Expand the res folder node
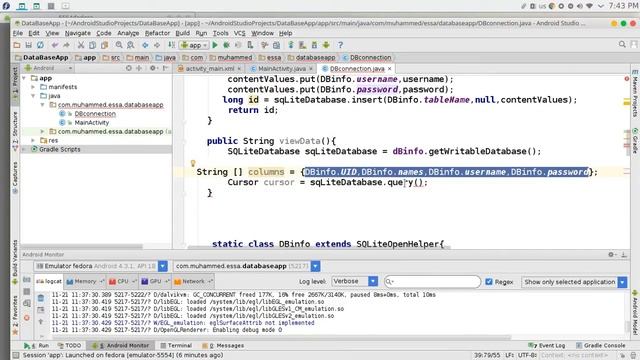 pos(33,140)
